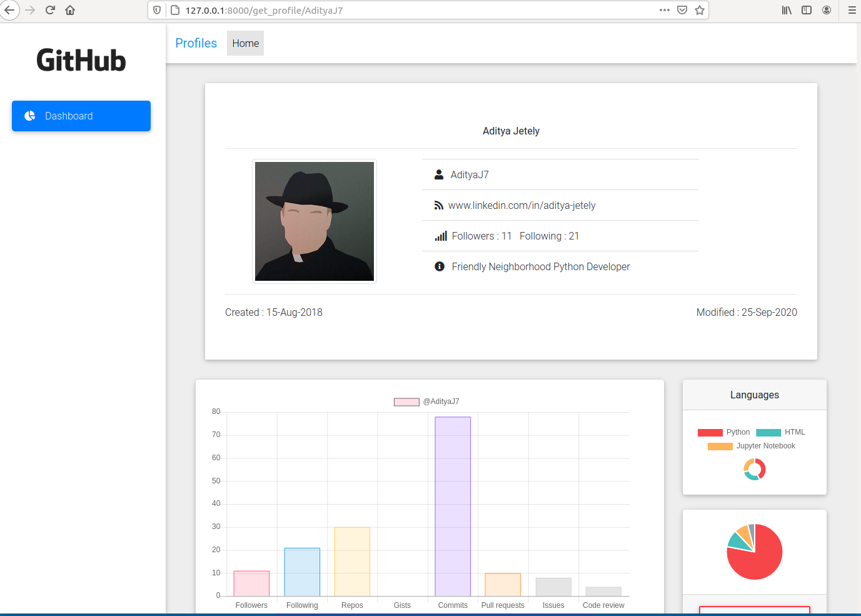Image resolution: width=861 pixels, height=616 pixels.
Task: Click the Following : 21 text
Action: [549, 236]
